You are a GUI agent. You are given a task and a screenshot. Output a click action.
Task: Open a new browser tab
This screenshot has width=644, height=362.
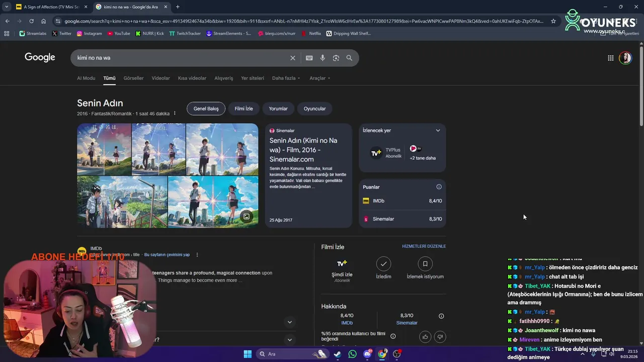tap(178, 7)
